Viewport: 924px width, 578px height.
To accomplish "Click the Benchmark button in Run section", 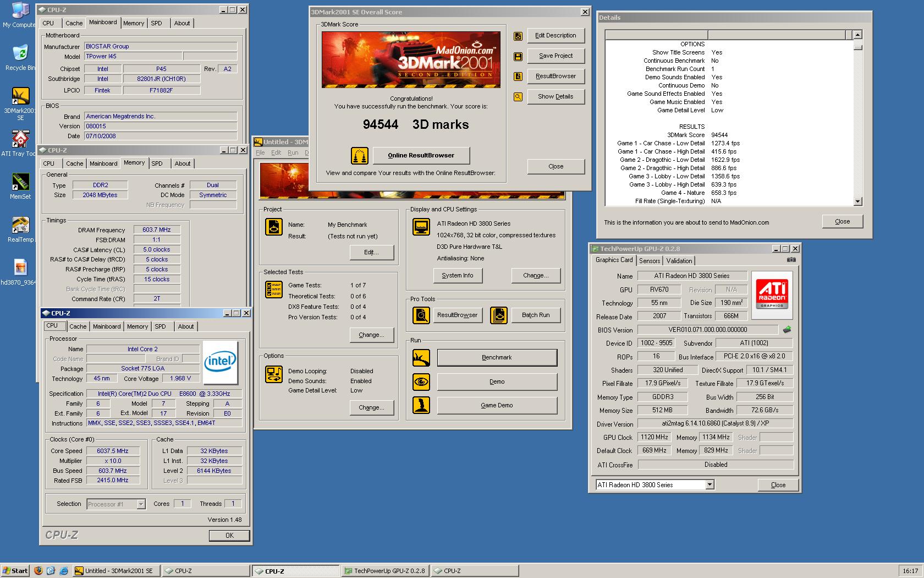I will 497,358.
